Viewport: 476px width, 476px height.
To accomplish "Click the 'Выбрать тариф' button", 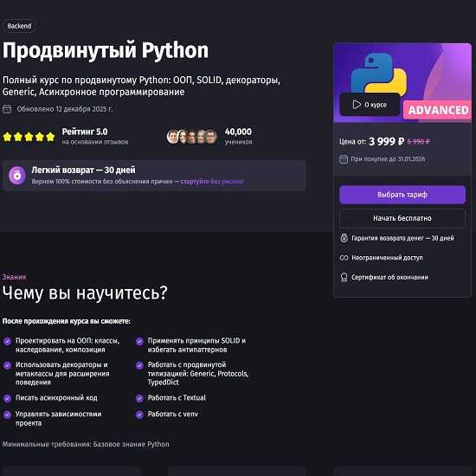I will (x=402, y=195).
